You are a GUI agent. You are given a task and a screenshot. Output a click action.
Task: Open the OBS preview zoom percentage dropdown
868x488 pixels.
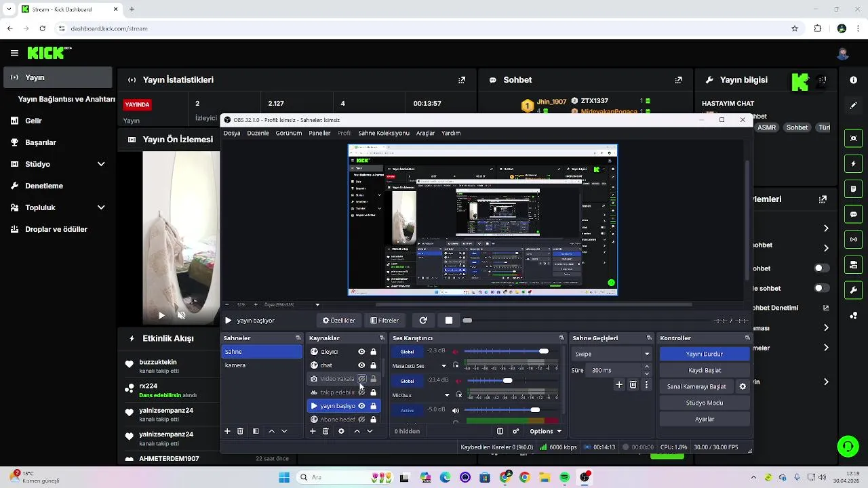click(x=317, y=305)
